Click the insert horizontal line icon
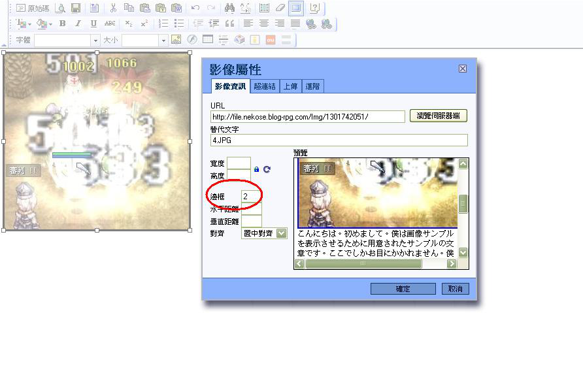Image resolution: width=583 pixels, height=392 pixels. point(223,40)
